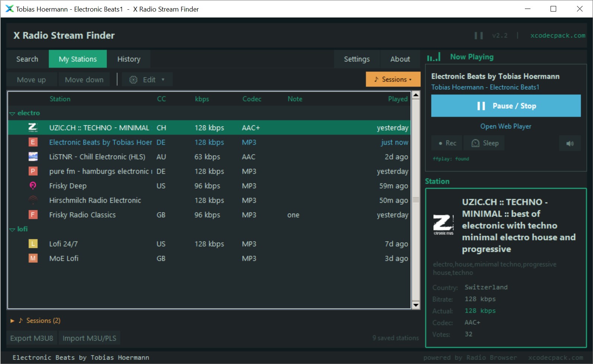
Task: Switch to the Search tab
Action: click(x=27, y=59)
